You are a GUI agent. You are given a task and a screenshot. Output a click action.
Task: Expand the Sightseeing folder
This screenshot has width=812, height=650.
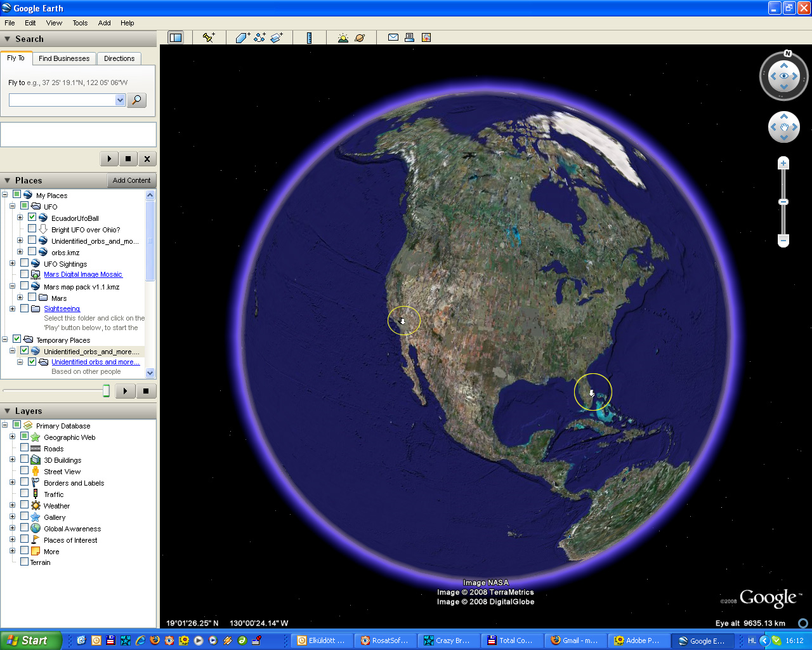12,308
